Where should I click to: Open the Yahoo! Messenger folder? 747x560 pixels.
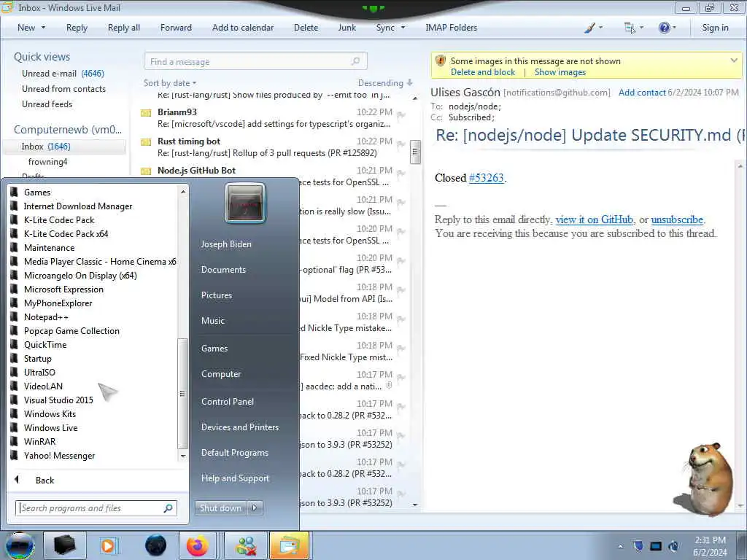59,456
